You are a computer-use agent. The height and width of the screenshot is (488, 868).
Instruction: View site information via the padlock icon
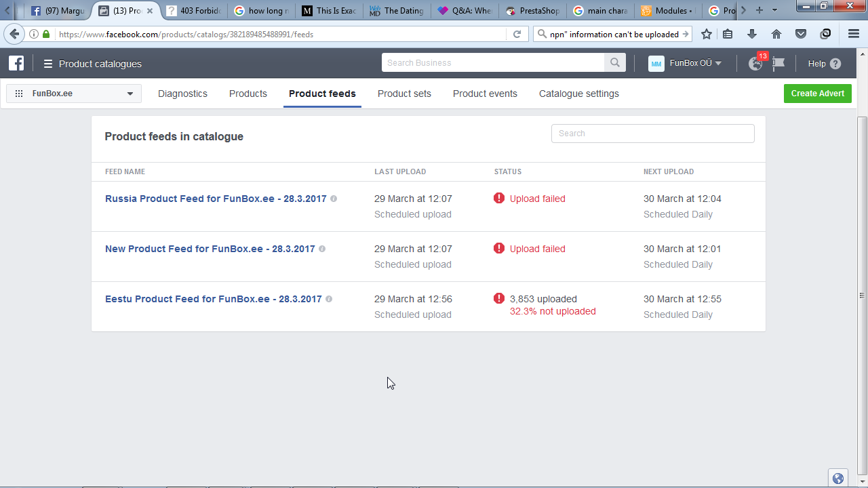pyautogui.click(x=46, y=34)
